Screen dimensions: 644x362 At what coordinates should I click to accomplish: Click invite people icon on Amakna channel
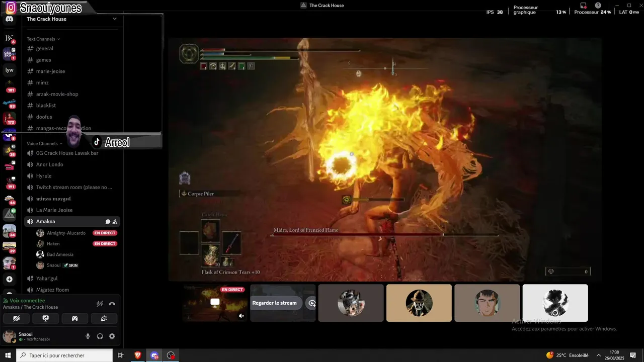tap(115, 222)
